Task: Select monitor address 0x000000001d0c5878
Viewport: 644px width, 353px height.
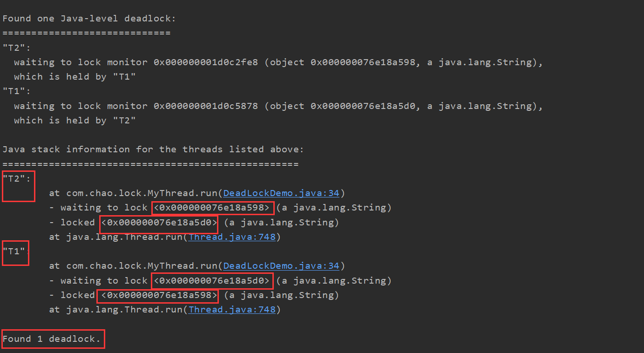Action: coord(206,106)
